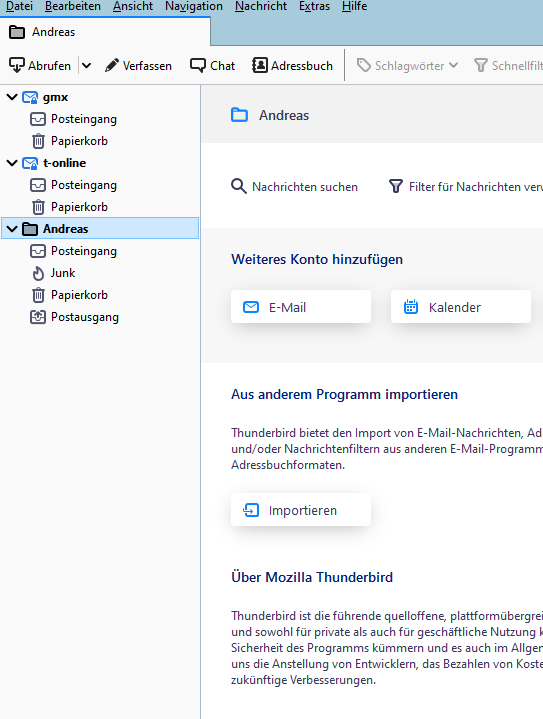Click the t-online Posteingang inbox icon

pos(38,185)
